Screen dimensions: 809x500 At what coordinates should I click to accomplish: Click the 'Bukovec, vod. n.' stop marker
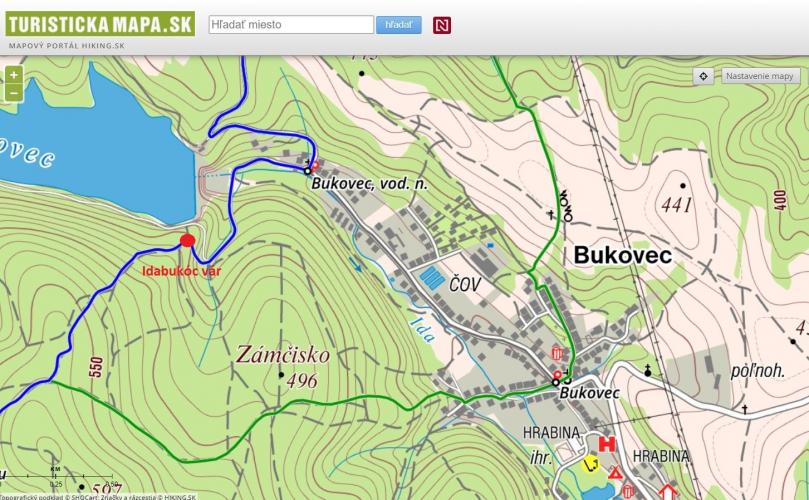coord(308,170)
